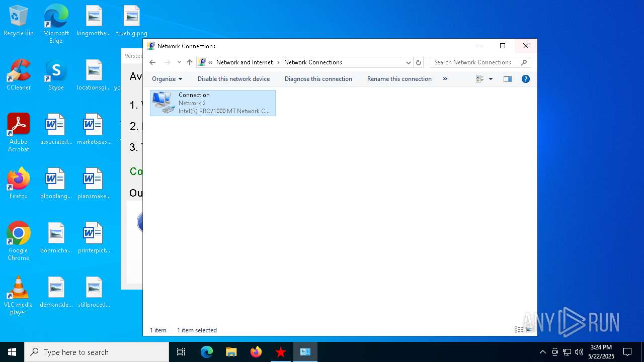Select the marketspas... Word document

coord(94,129)
